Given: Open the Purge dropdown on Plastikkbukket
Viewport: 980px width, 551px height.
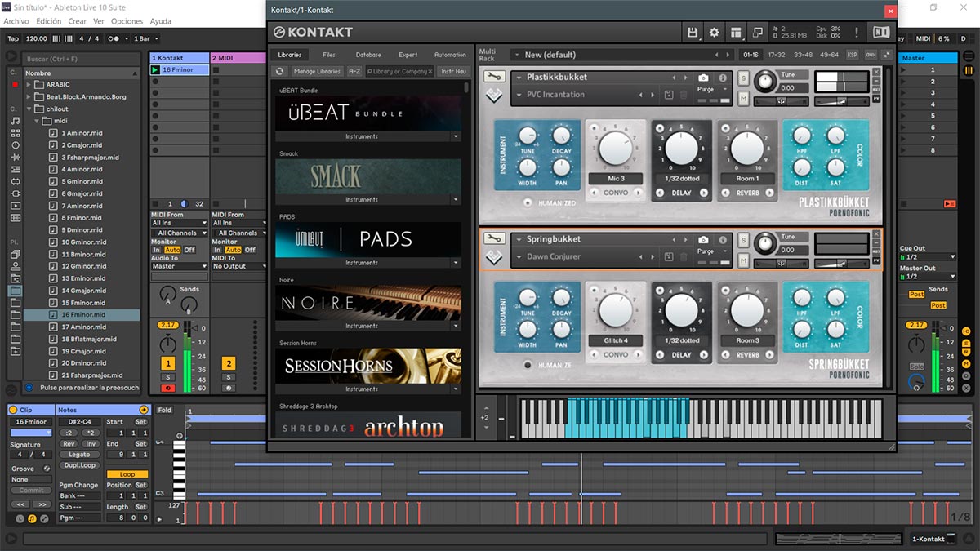Looking at the screenshot, I should (x=710, y=90).
